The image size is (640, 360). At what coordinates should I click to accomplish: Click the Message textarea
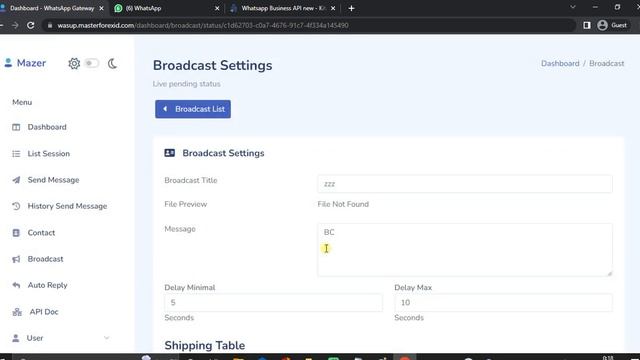[x=465, y=250]
